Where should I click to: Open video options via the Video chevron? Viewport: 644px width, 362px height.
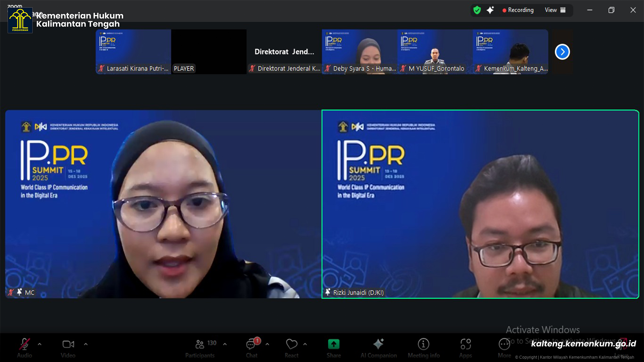pos(86,344)
